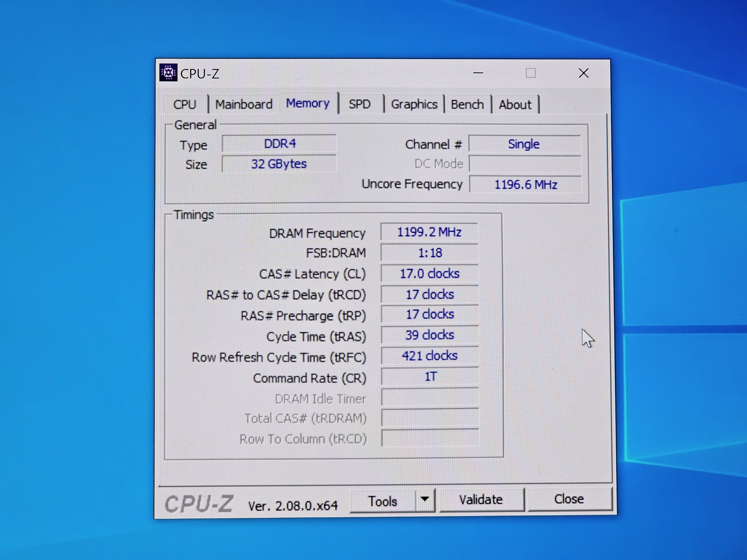Click the tRFC 421 clocks value
The width and height of the screenshot is (747, 560).
430,356
